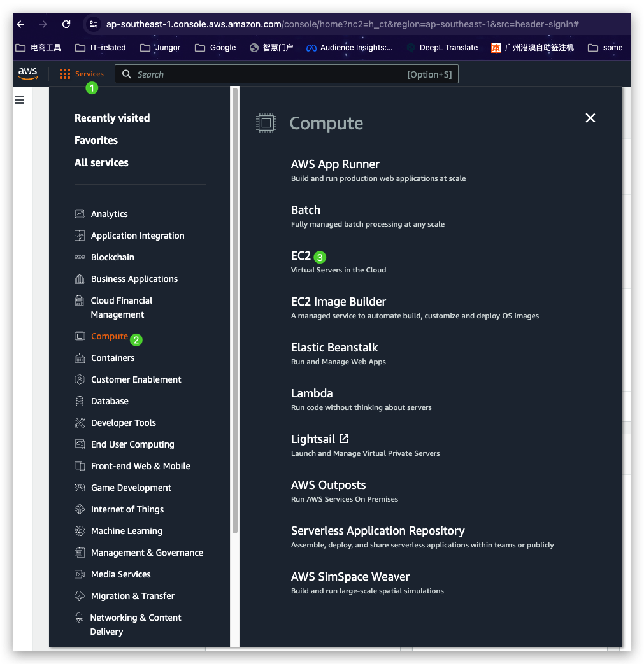The height and width of the screenshot is (664, 644).
Task: Click the AWS logo icon
Action: click(x=27, y=74)
